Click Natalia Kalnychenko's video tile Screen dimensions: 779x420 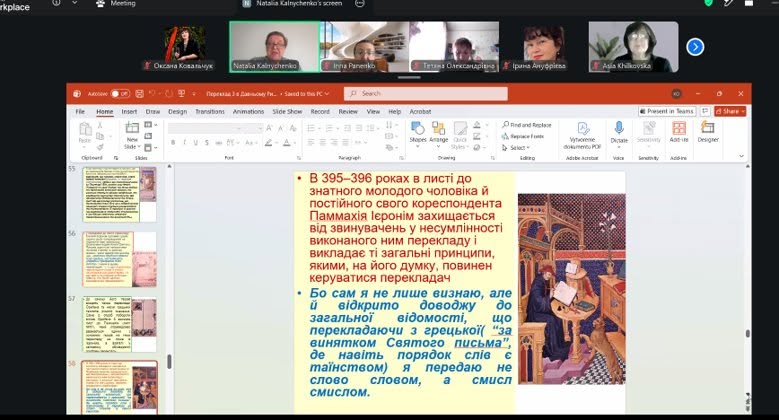(274, 47)
